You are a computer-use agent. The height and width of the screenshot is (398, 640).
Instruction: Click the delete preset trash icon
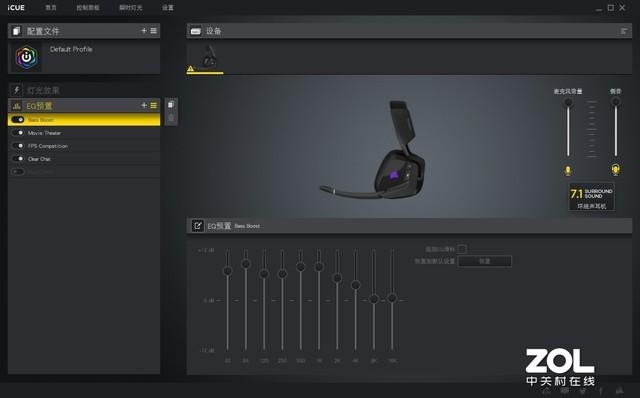point(171,118)
